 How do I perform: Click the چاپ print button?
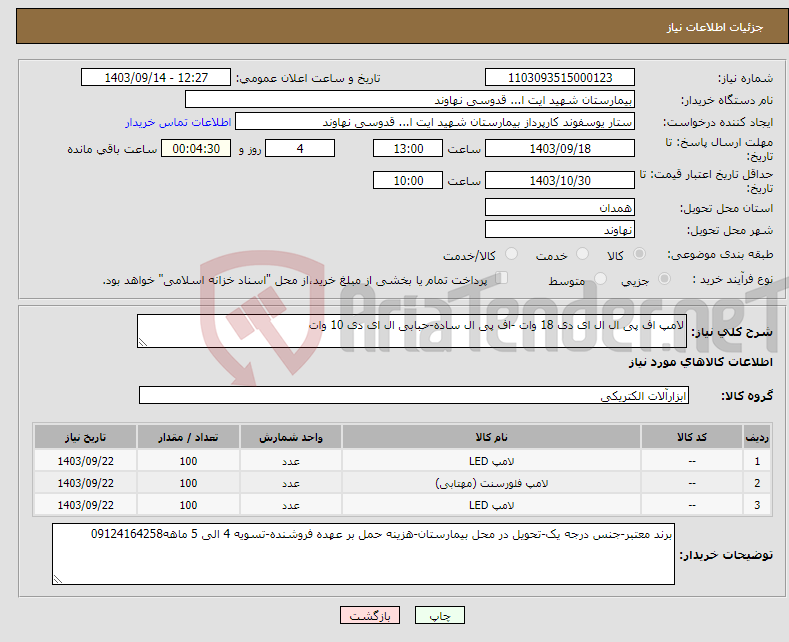[439, 615]
